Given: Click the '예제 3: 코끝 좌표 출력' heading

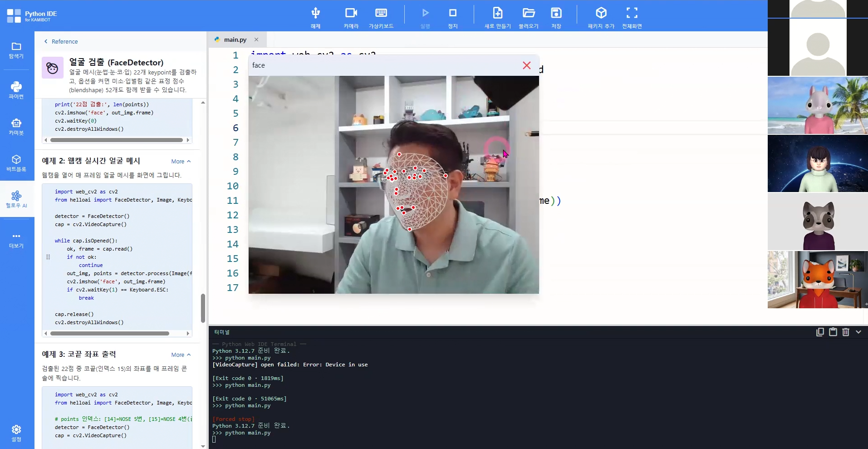Looking at the screenshot, I should coord(79,354).
